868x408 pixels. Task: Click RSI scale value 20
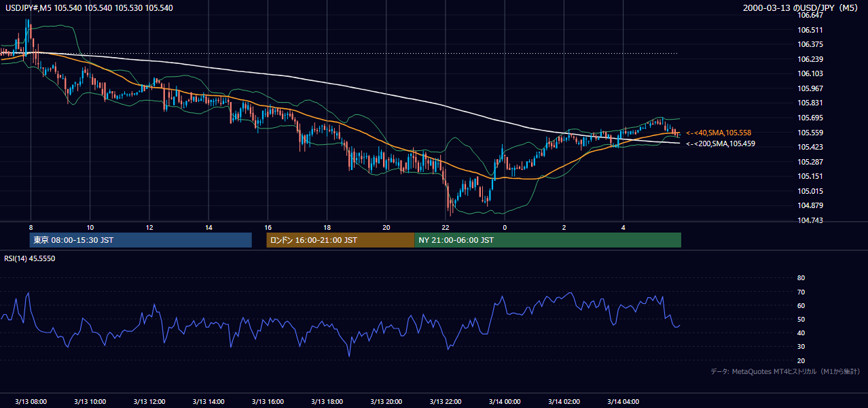[x=801, y=360]
